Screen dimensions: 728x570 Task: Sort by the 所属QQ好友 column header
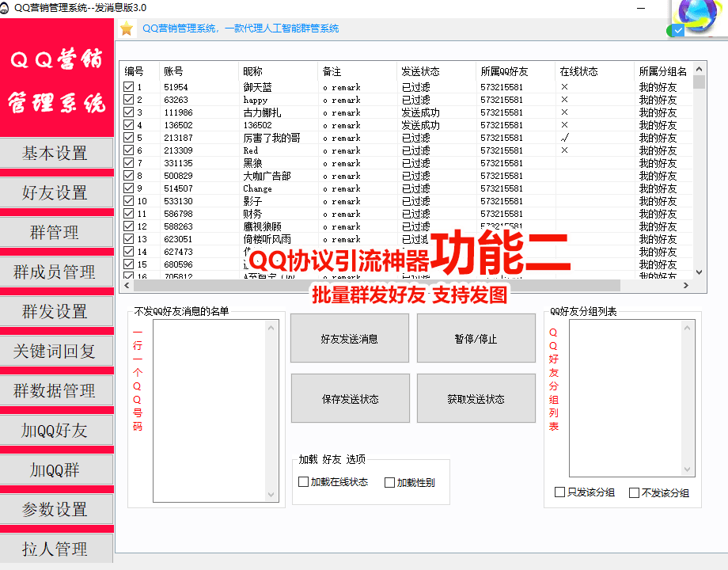pos(515,71)
